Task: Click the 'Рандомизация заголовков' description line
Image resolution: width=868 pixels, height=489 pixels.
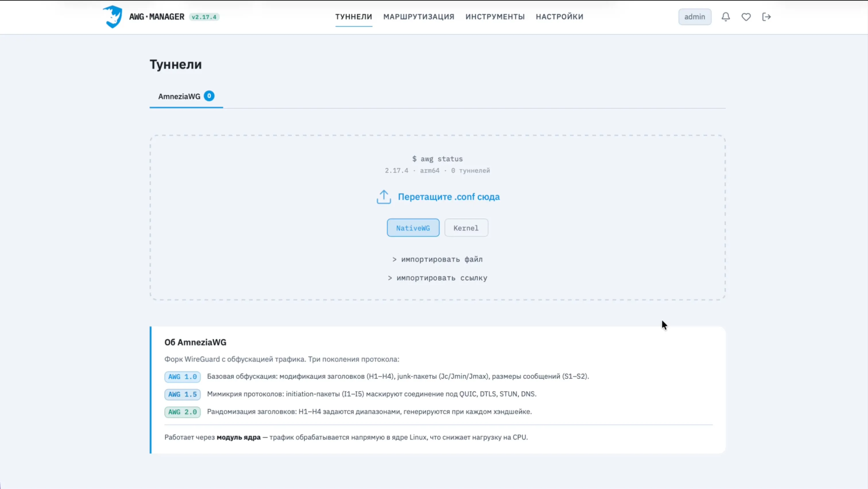Action: pyautogui.click(x=369, y=411)
